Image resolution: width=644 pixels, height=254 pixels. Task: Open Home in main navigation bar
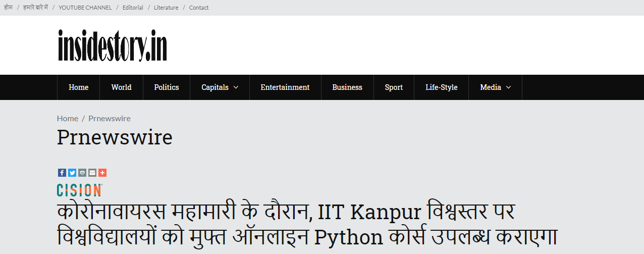coord(78,87)
